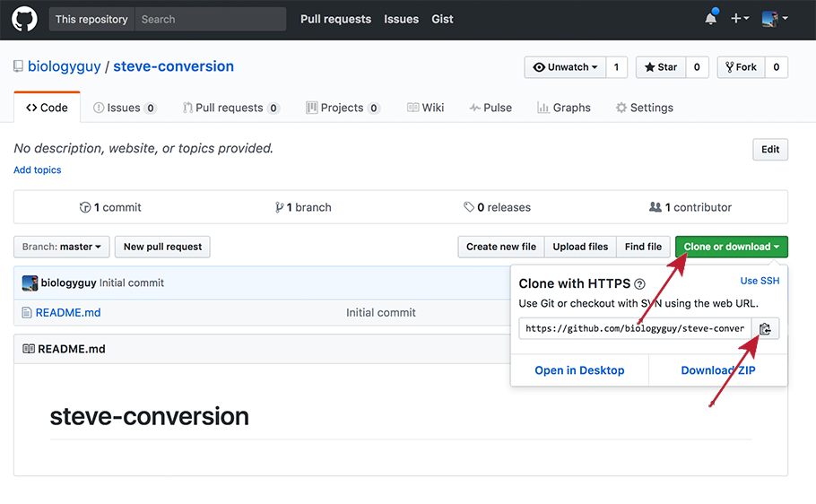Image resolution: width=816 pixels, height=504 pixels.
Task: Click the watchers count 1
Action: point(617,67)
